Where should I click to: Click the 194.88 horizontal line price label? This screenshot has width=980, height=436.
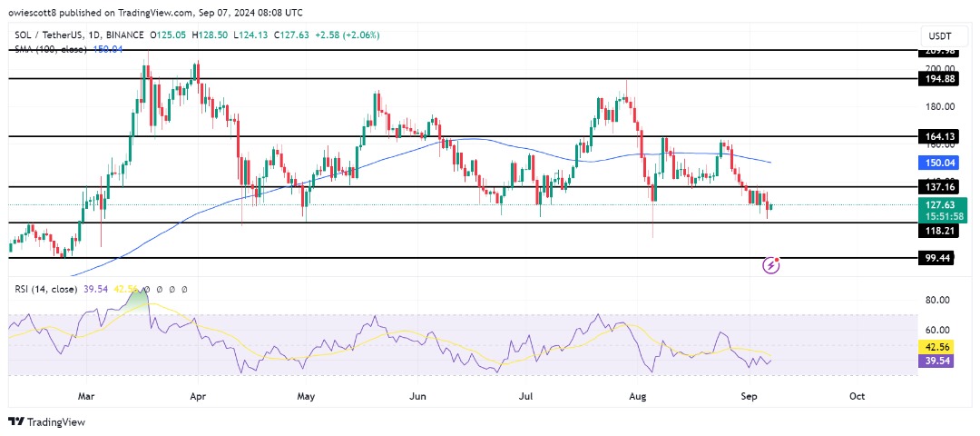(x=944, y=79)
